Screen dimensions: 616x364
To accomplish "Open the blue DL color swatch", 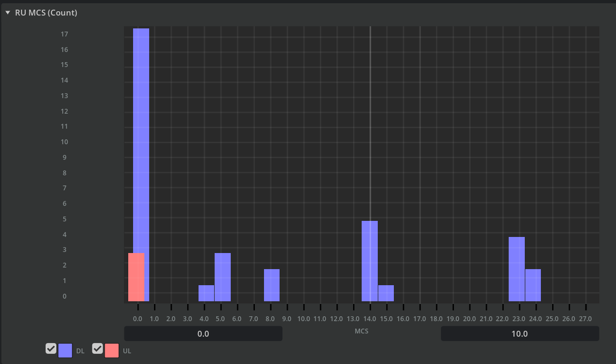I will (65, 351).
